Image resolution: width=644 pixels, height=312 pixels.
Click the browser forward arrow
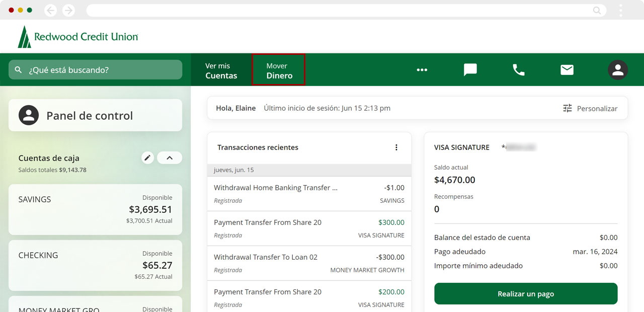tap(68, 10)
